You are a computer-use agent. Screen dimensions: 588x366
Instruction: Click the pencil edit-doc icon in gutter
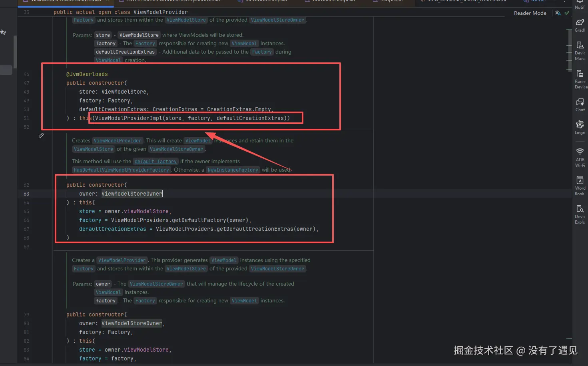[41, 136]
